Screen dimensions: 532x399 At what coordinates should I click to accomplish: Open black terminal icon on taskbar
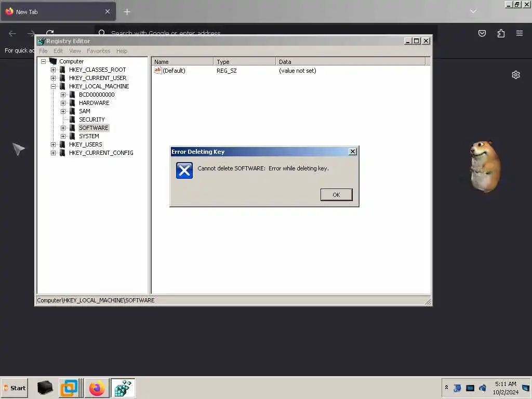tap(45, 388)
